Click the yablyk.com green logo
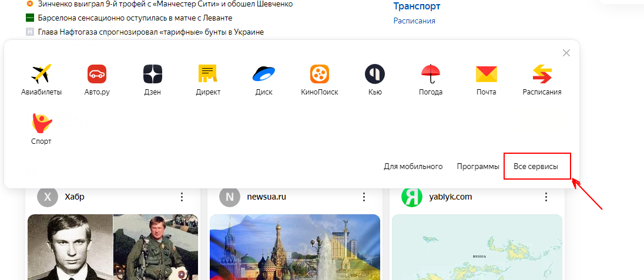Screen dimensions: 644x280 411,197
